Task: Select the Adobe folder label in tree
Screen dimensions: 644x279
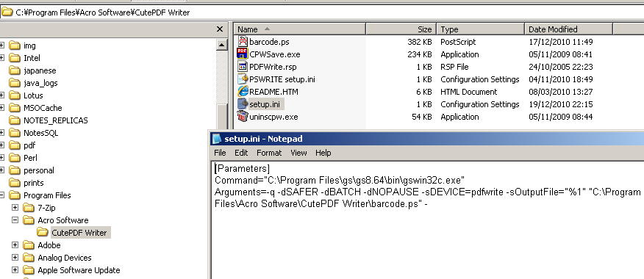Action: pos(49,245)
